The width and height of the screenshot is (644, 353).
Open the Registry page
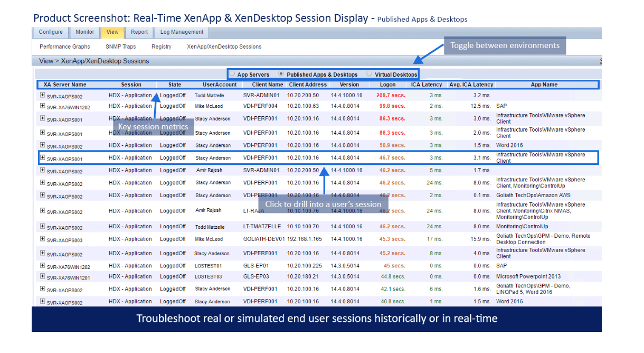click(x=162, y=47)
